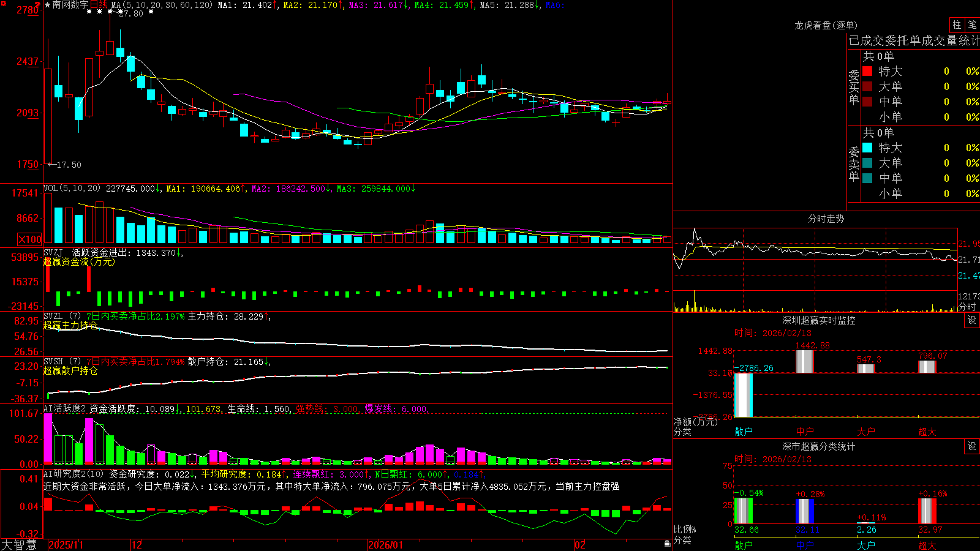Click the blue 中户 32.11 bar in 分类统计
980x551 pixels.
[805, 511]
